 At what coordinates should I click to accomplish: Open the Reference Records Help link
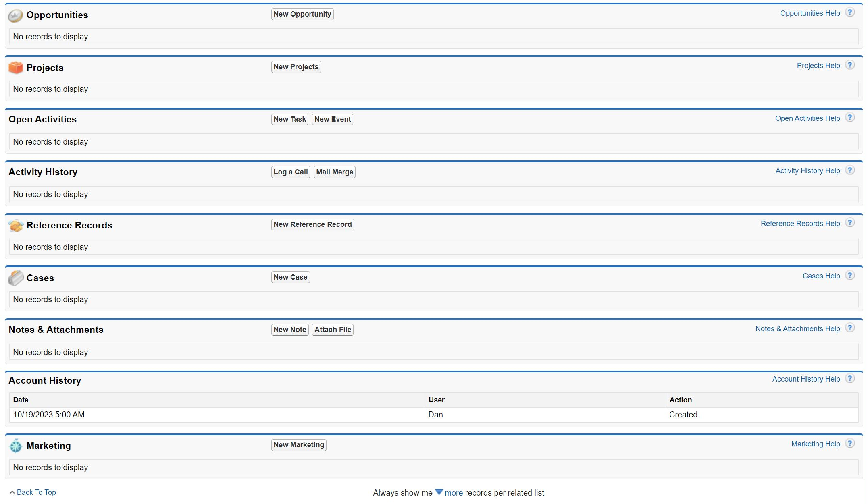tap(800, 224)
